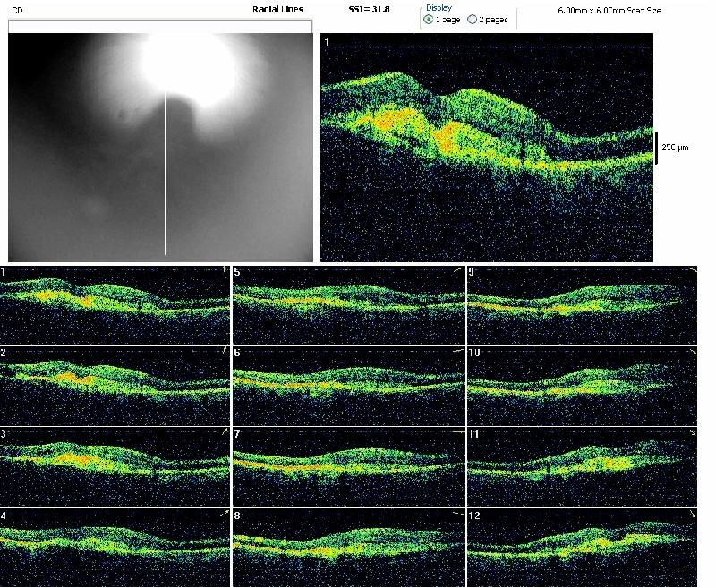The width and height of the screenshot is (716, 588).
Task: View radial scan thumbnail 8
Action: coord(348,547)
